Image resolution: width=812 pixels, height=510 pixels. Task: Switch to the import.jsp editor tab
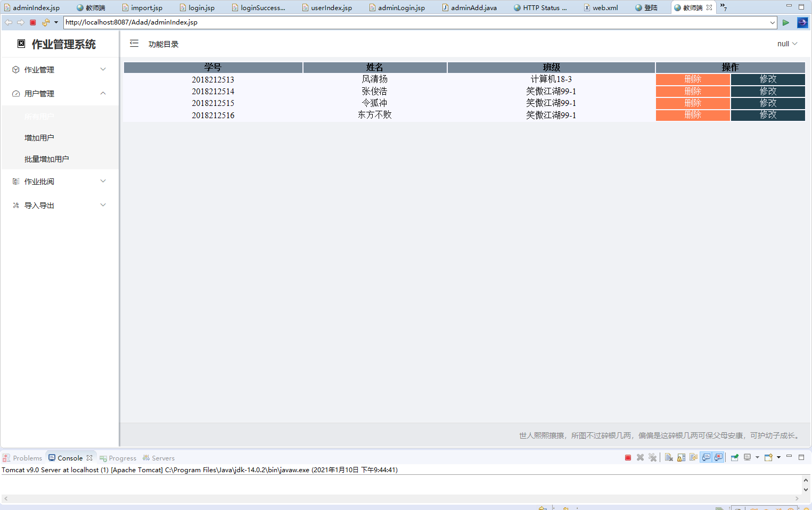[142, 7]
